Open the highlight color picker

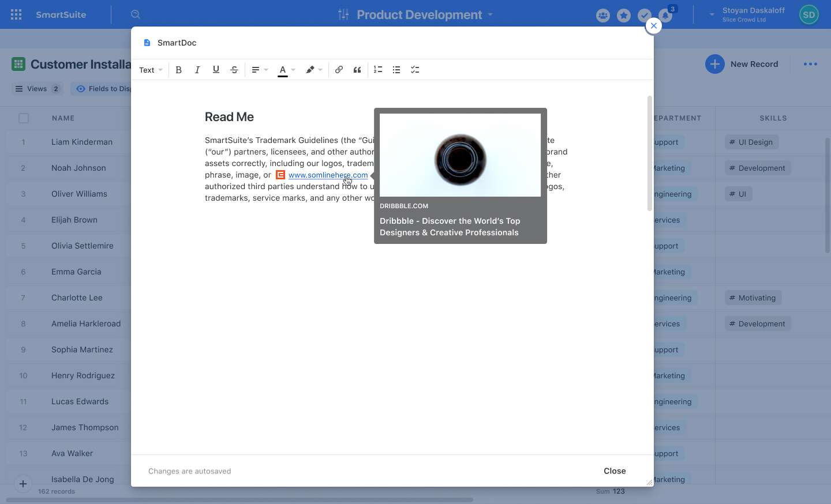pos(314,70)
